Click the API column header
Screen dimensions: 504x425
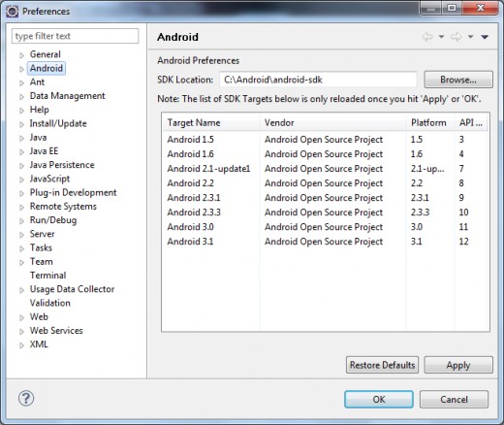coord(471,122)
